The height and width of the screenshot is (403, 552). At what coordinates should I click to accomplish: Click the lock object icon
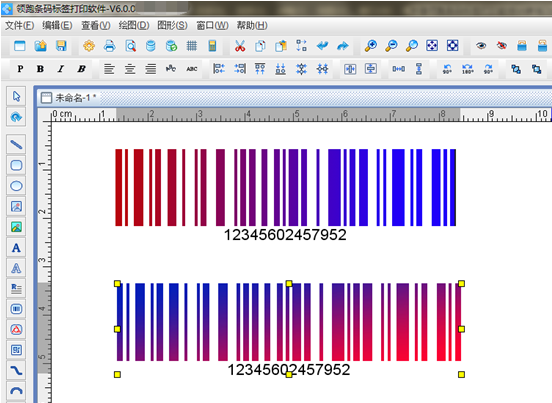pyautogui.click(x=522, y=46)
